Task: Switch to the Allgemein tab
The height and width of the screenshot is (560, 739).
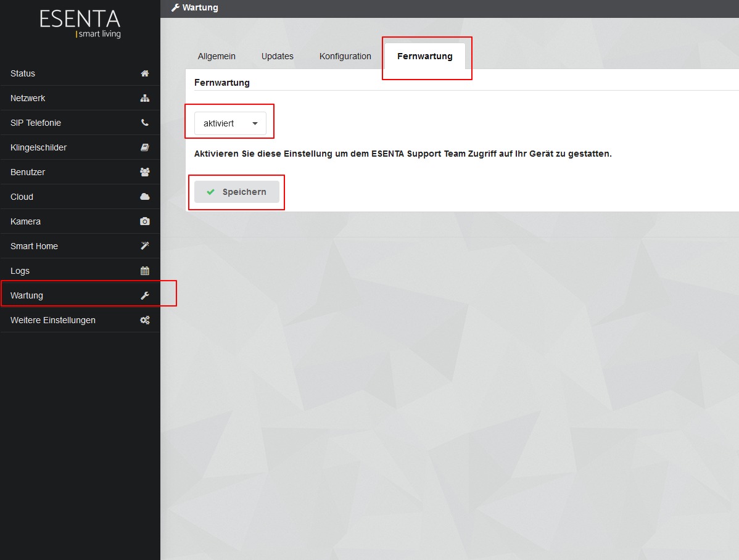Action: (217, 57)
